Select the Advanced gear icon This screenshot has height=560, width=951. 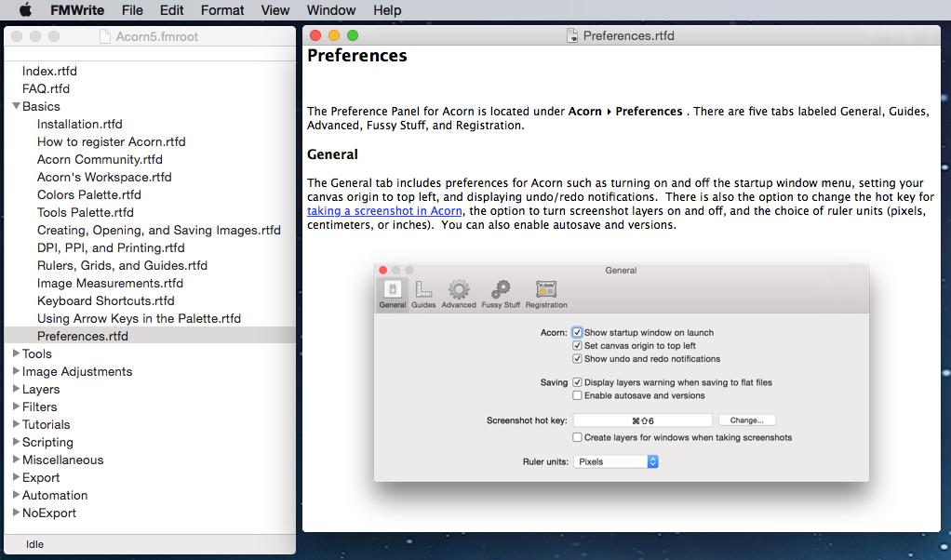[x=459, y=295]
